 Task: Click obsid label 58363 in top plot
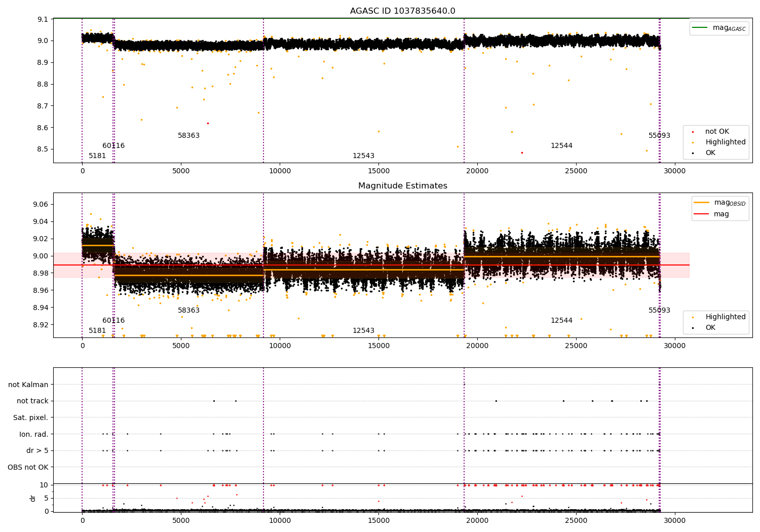(x=188, y=136)
